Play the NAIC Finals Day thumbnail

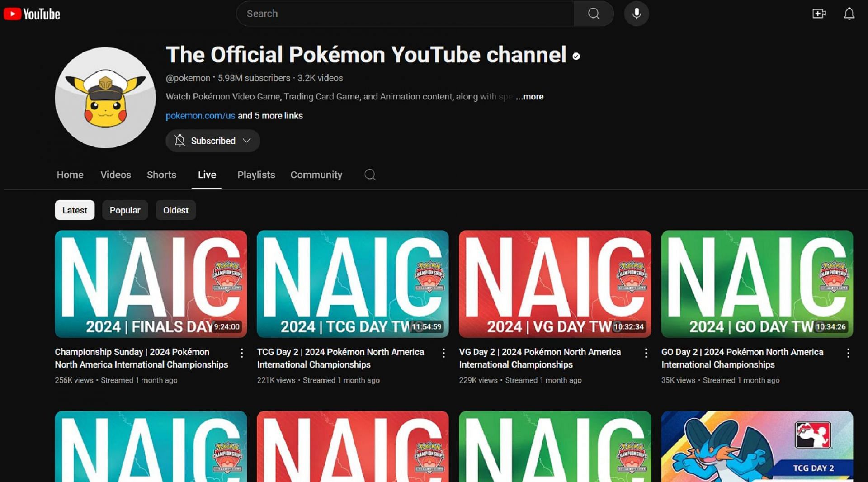151,284
